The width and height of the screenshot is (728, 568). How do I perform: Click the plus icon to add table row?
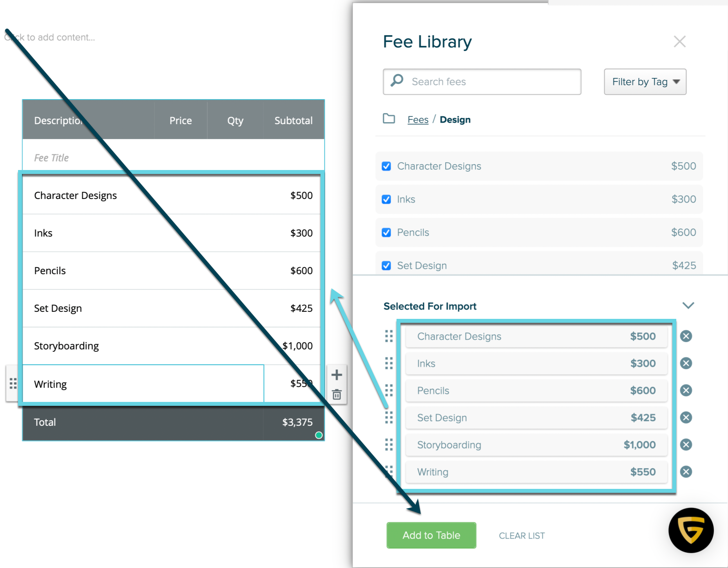pos(337,375)
